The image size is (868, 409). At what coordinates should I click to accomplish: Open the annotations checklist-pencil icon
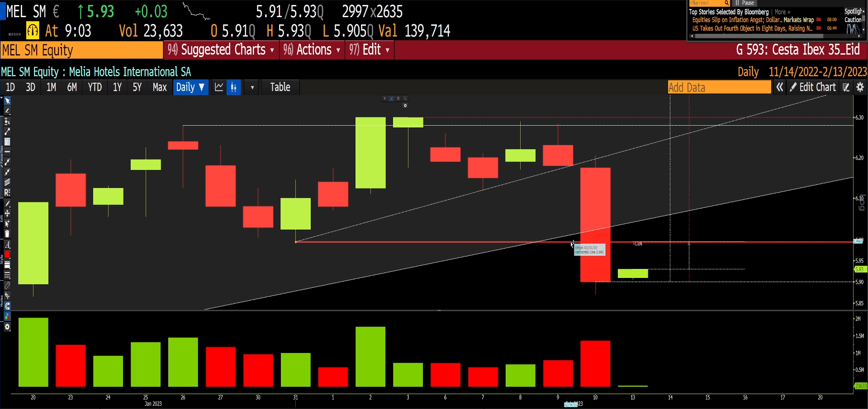point(846,87)
